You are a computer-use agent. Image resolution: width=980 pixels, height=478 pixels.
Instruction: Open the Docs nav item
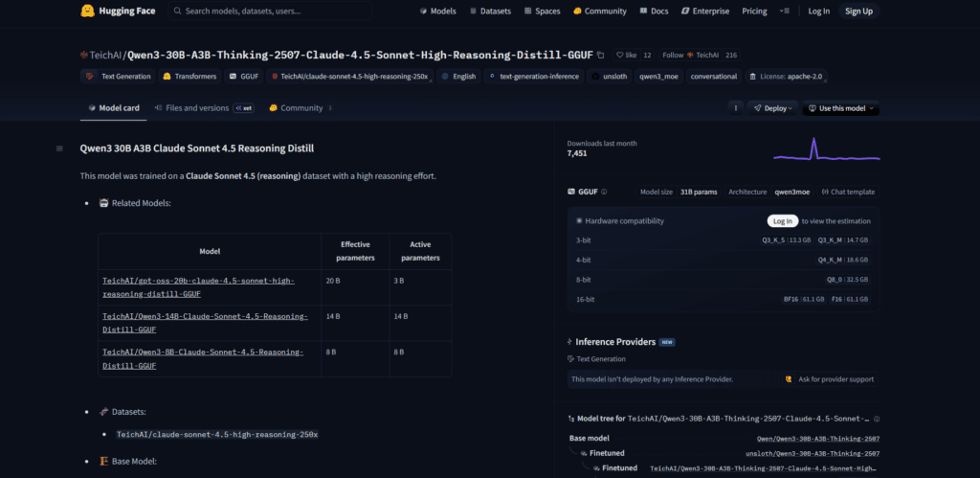coord(654,11)
